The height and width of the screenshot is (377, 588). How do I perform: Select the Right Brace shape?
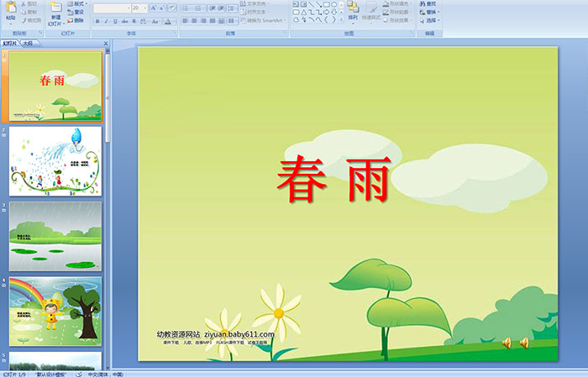coord(333,20)
